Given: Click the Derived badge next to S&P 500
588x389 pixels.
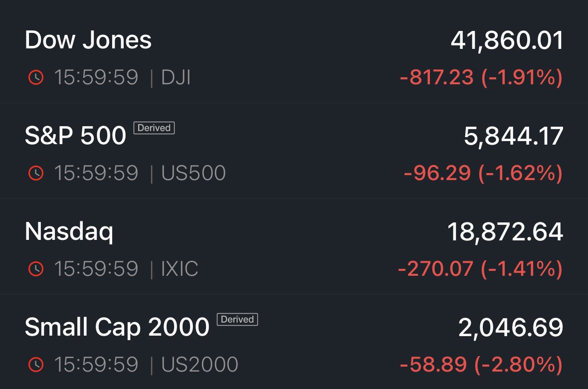Looking at the screenshot, I should [154, 128].
